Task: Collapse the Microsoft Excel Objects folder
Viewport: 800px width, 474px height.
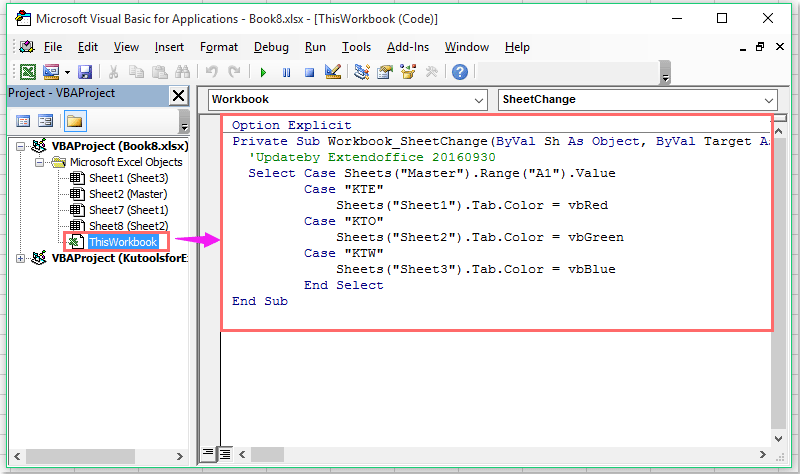Action: tap(39, 162)
